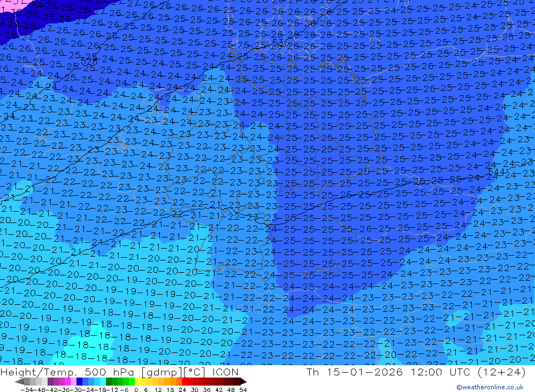Click the "528" height contour label

point(89,61)
